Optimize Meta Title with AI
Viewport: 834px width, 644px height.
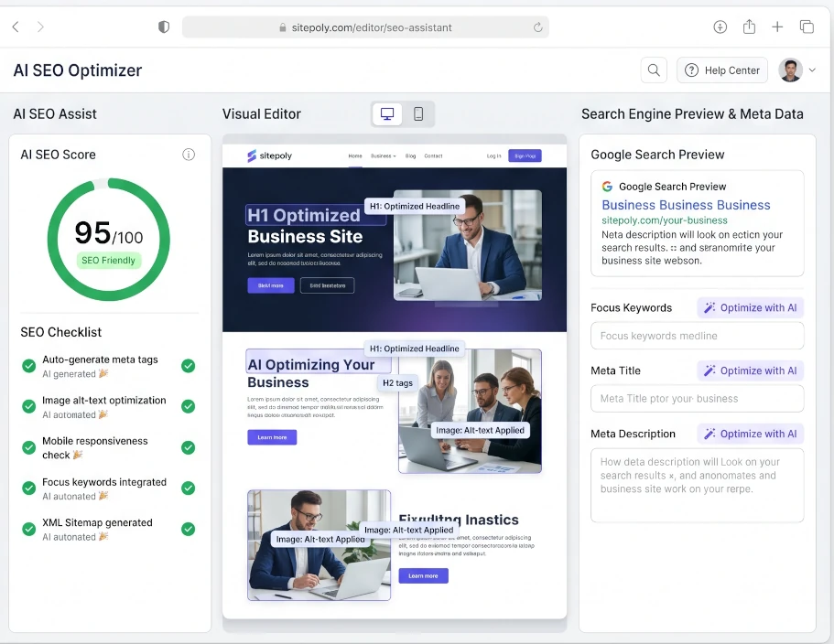click(x=750, y=370)
